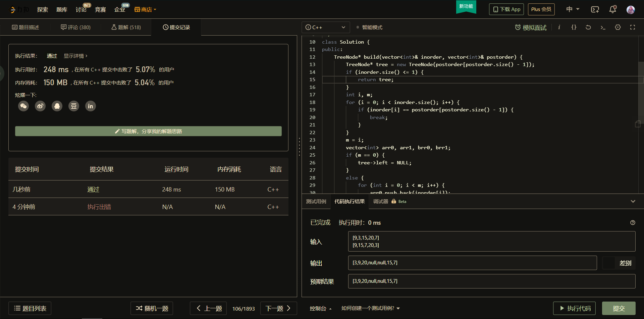Select the 代码执行结果 tab
The width and height of the screenshot is (644, 319).
(350, 201)
